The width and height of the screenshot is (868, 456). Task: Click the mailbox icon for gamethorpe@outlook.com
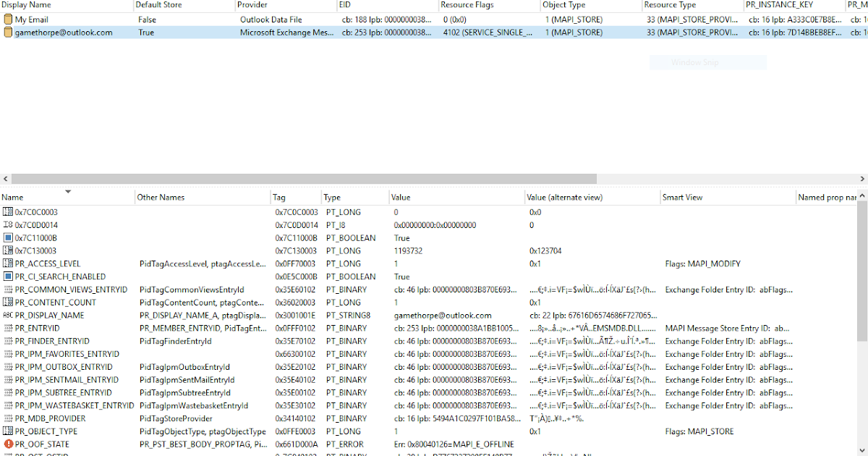pyautogui.click(x=6, y=32)
